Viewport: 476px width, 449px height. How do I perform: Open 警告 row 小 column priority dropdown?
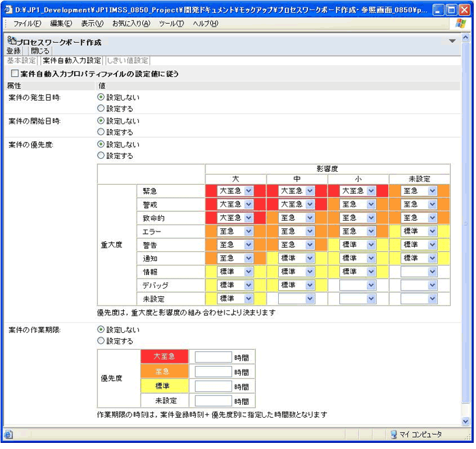[x=358, y=245]
